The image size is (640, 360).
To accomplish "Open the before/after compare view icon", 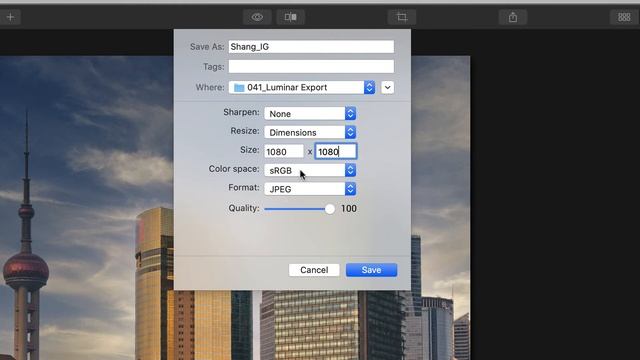I will point(291,17).
